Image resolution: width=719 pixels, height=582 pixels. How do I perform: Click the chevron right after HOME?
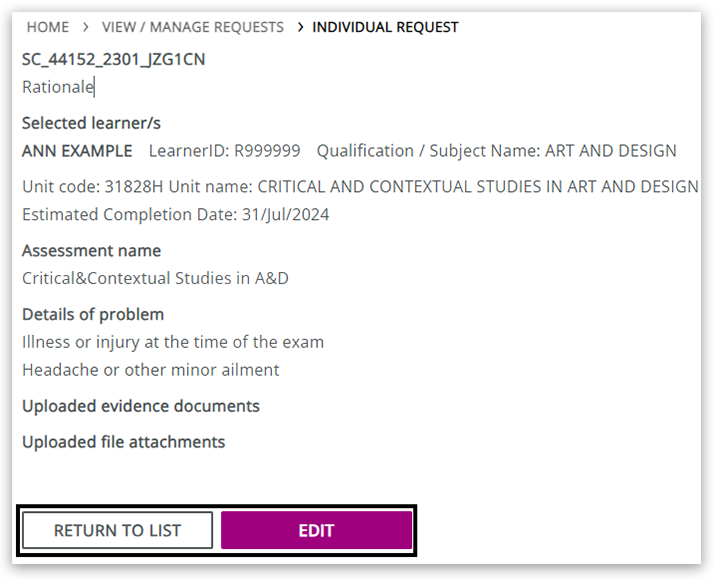click(x=85, y=27)
